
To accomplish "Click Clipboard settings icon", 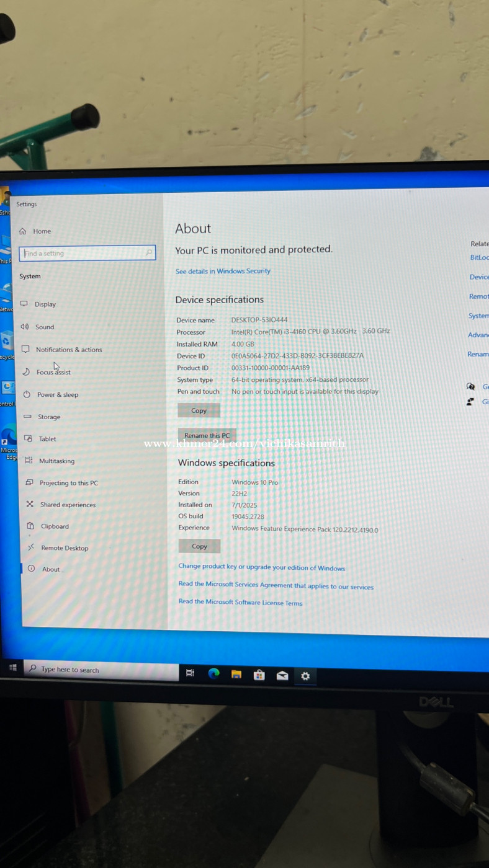I will coord(30,526).
